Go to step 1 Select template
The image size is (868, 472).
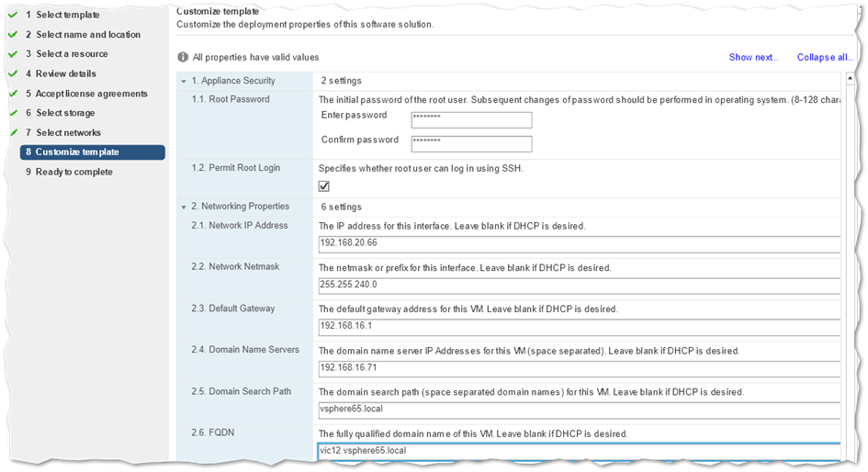(x=62, y=15)
